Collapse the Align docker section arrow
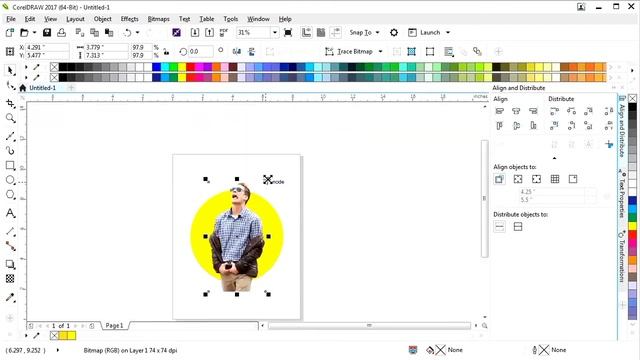 pyautogui.click(x=554, y=158)
